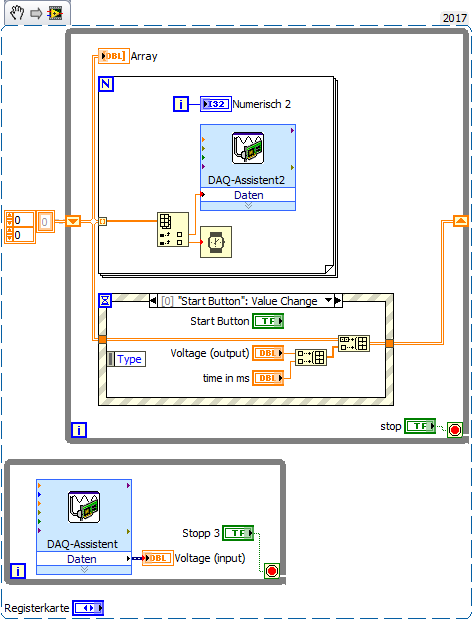This screenshot has height=620, width=473.
Task: Click the Voltage (output) label
Action: (210, 353)
